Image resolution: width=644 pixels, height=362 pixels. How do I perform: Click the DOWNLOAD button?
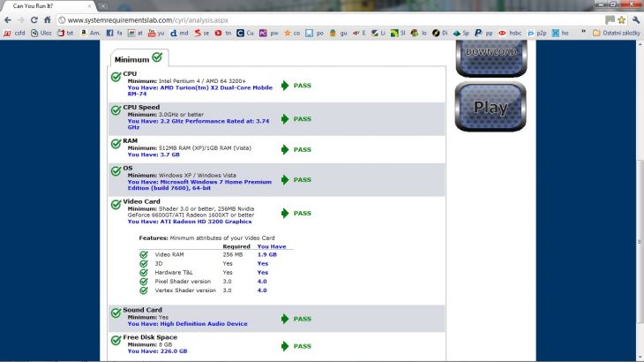pyautogui.click(x=490, y=58)
